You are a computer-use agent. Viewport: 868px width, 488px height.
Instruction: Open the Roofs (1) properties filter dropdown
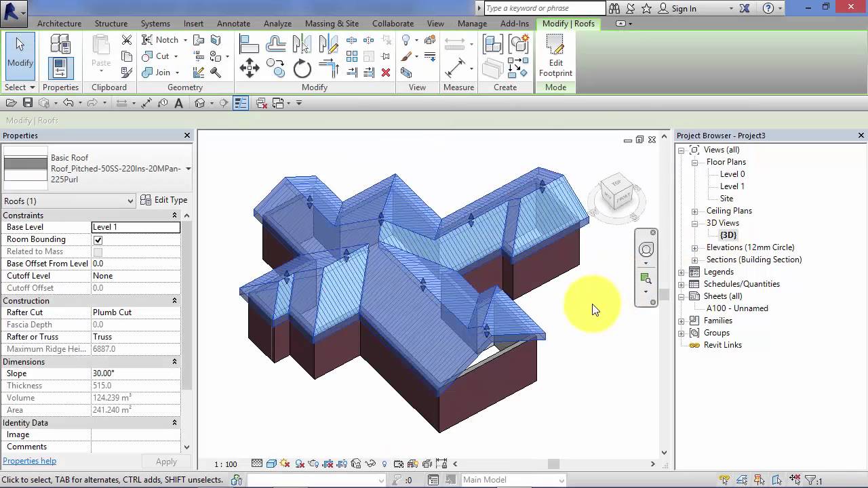point(130,201)
